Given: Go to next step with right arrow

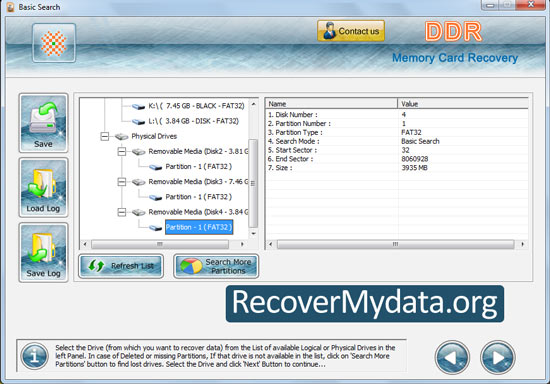Looking at the screenshot, I should coord(497,357).
